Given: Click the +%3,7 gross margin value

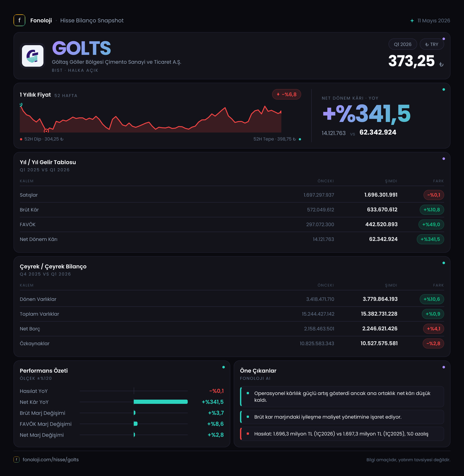Looking at the screenshot, I should (x=216, y=413).
